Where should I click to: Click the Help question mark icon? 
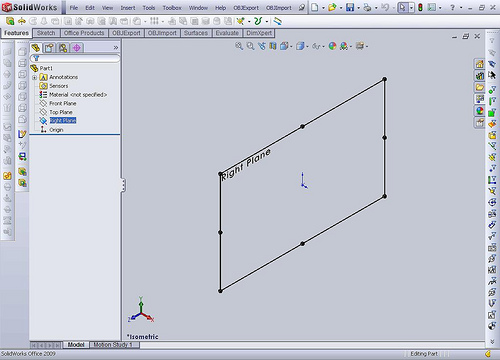(452, 7)
